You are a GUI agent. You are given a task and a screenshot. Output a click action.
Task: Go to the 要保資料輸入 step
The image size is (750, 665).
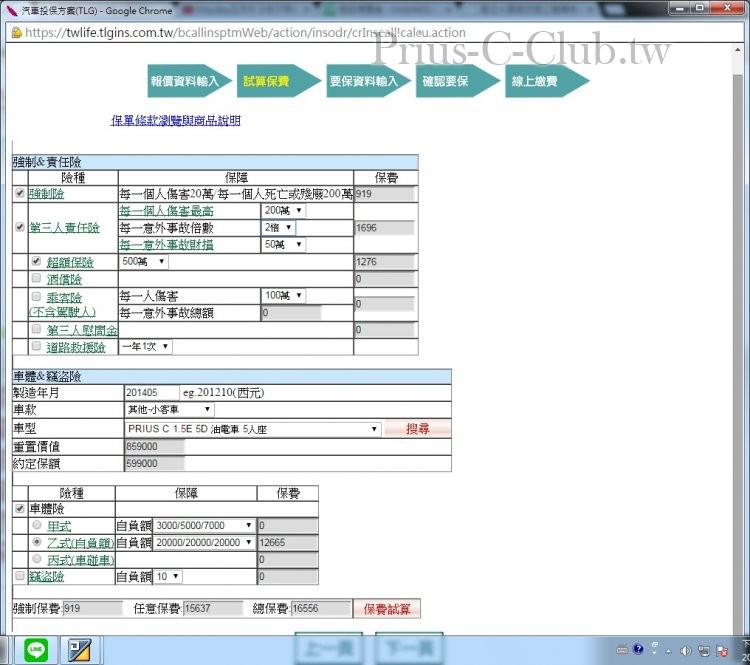tap(368, 81)
